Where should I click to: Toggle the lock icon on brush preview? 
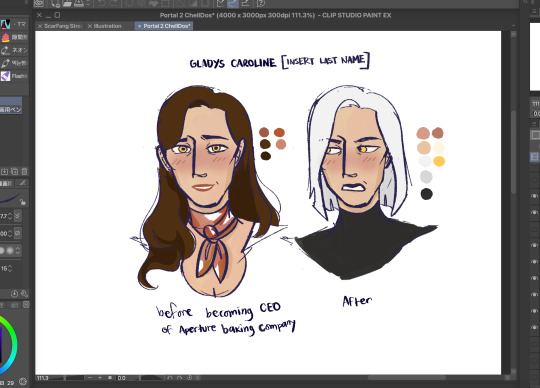point(23,202)
